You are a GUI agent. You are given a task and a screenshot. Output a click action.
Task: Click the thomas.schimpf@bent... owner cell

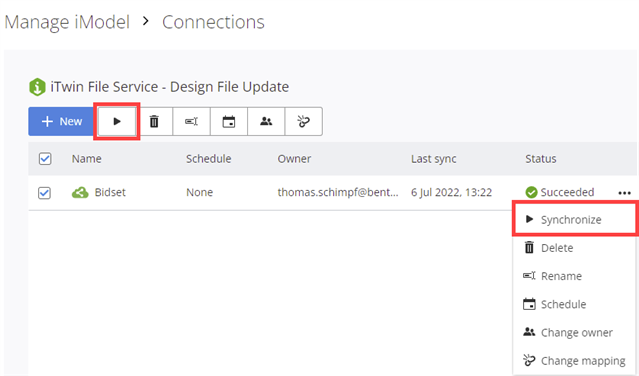point(338,192)
